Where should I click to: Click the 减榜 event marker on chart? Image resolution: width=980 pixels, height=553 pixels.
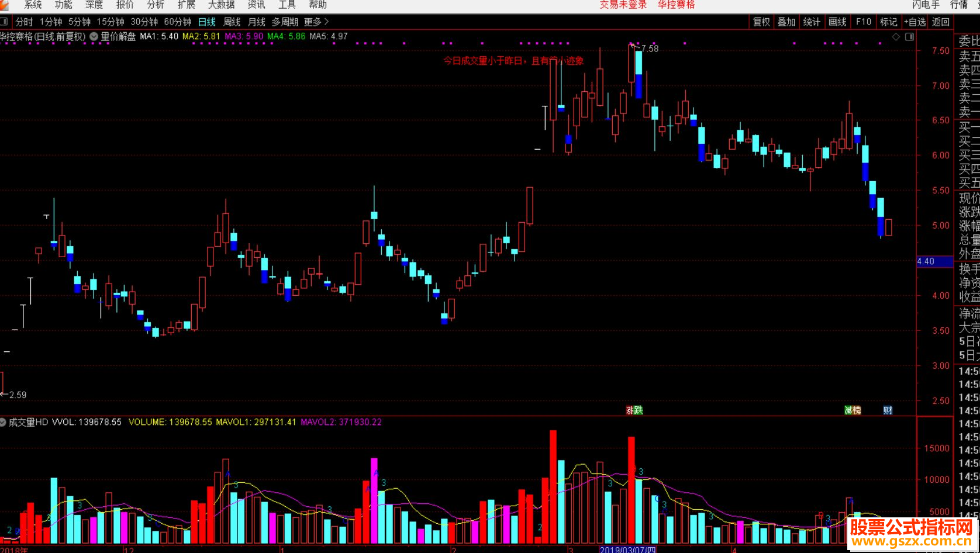853,410
